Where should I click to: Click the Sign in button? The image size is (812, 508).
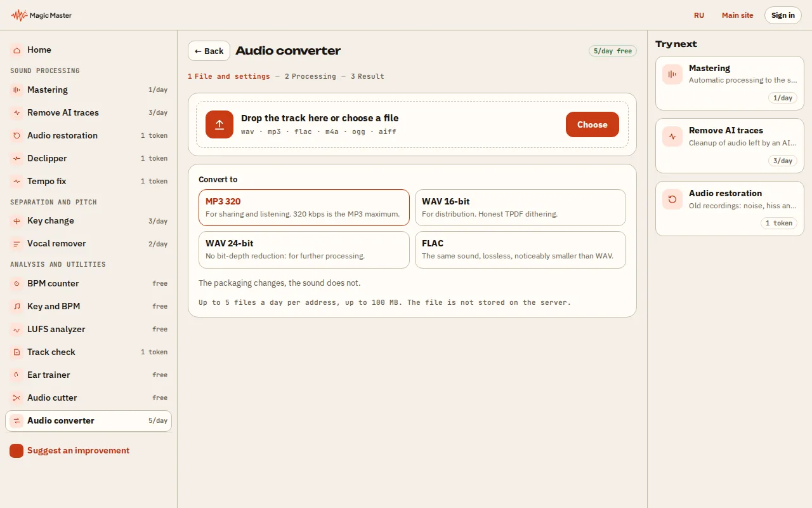tap(783, 15)
